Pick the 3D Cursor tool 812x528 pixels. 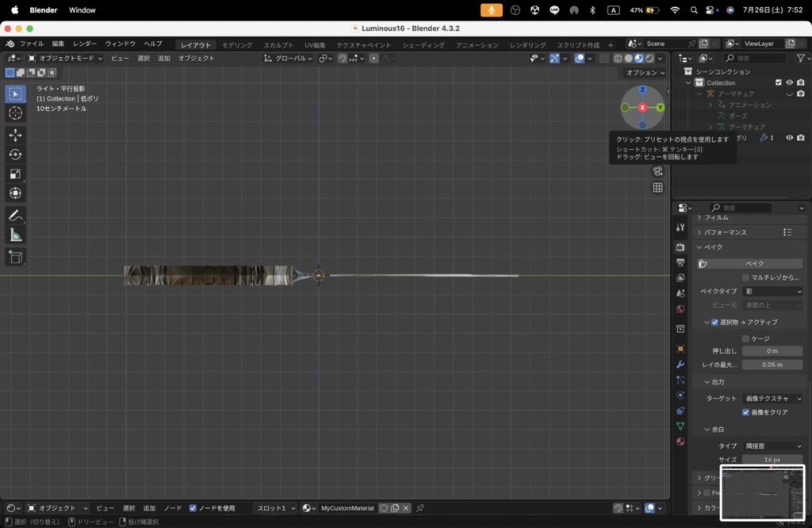pyautogui.click(x=15, y=113)
